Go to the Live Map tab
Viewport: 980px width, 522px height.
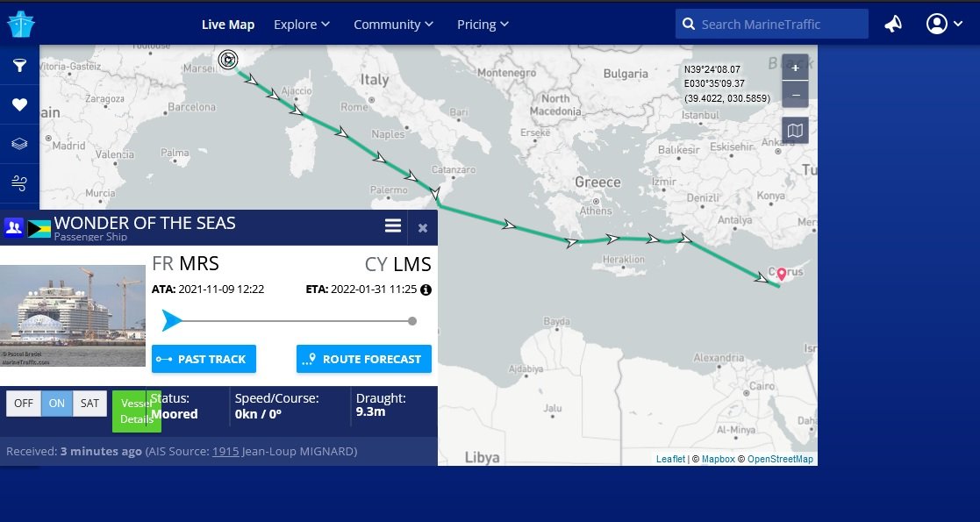[227, 25]
